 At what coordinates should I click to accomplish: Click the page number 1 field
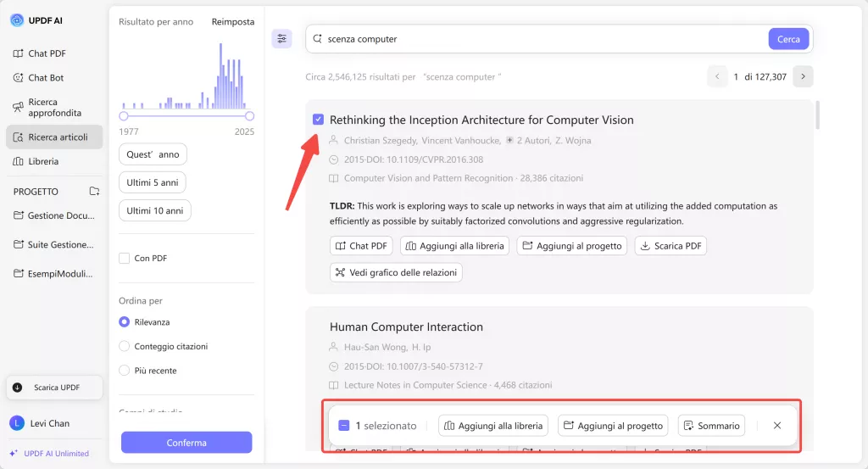click(736, 76)
